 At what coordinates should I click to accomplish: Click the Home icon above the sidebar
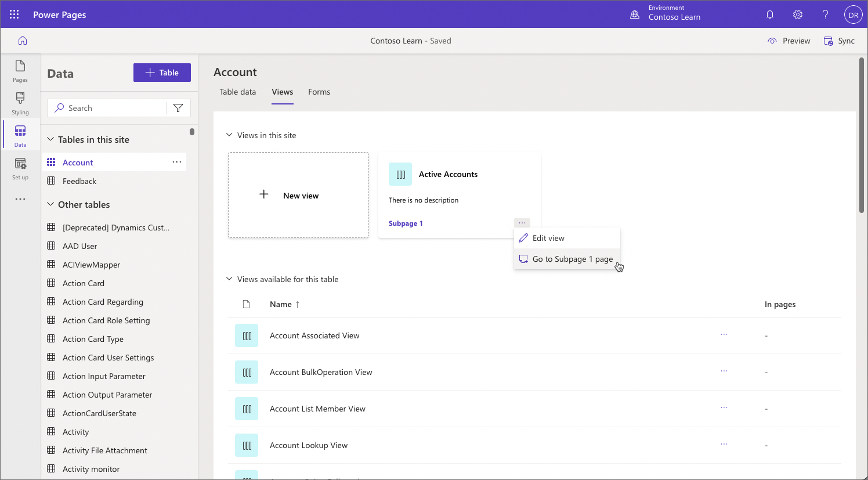(x=22, y=40)
